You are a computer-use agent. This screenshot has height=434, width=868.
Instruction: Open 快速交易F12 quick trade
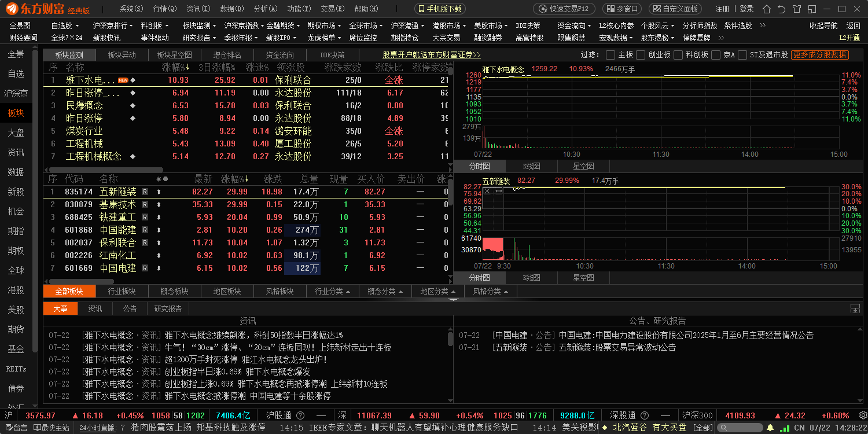tap(564, 9)
